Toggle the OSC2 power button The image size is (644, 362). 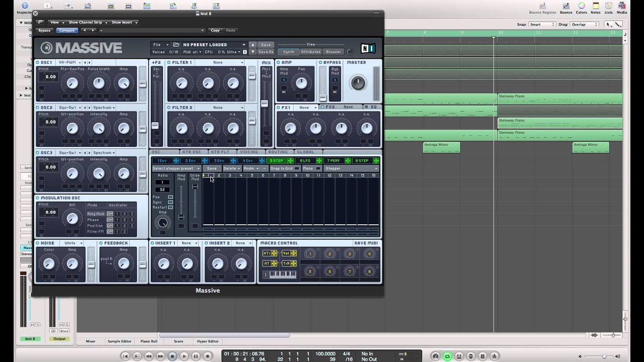pyautogui.click(x=38, y=108)
